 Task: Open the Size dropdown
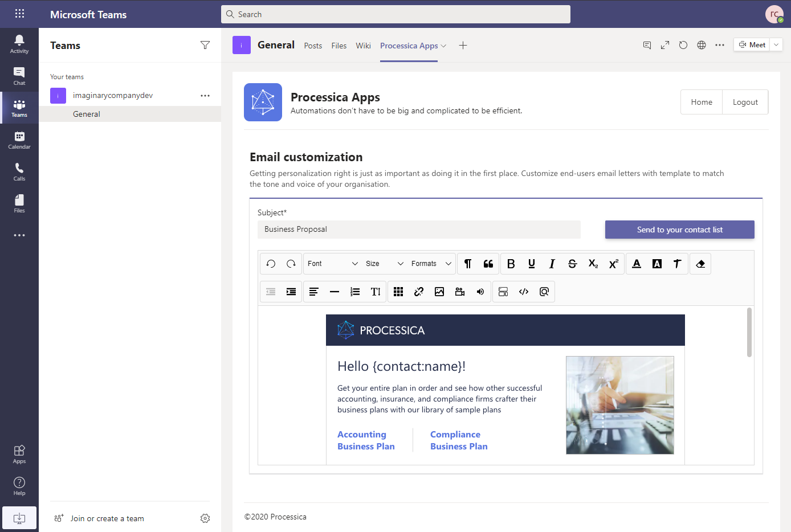(x=385, y=264)
